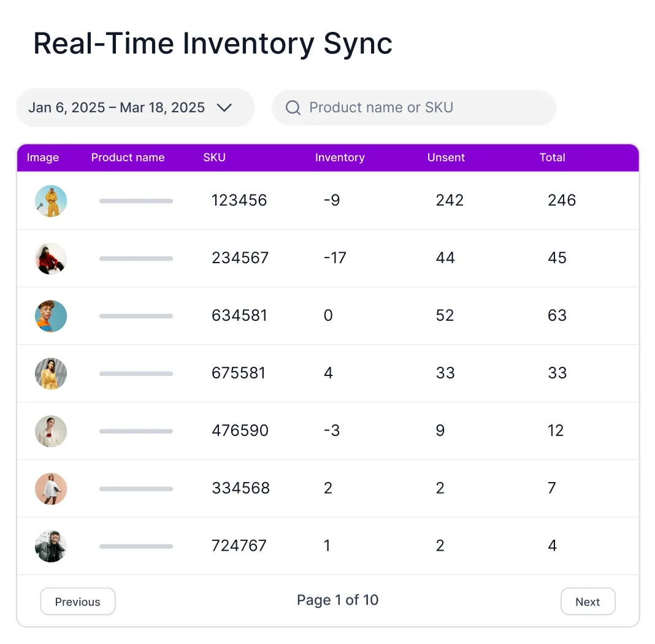Click the Page 1 of 10 indicator
655x644 pixels.
[x=337, y=600]
